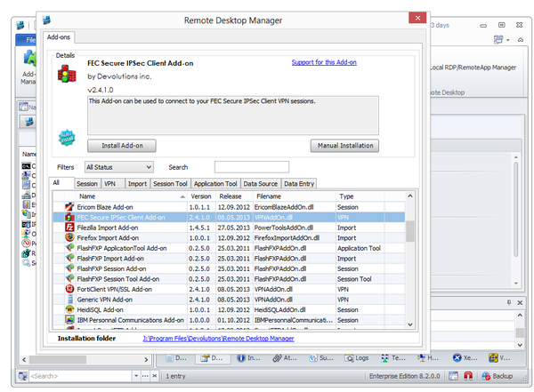
Task: Click the Ericom Blaze Add-on row icon
Action: 69,207
